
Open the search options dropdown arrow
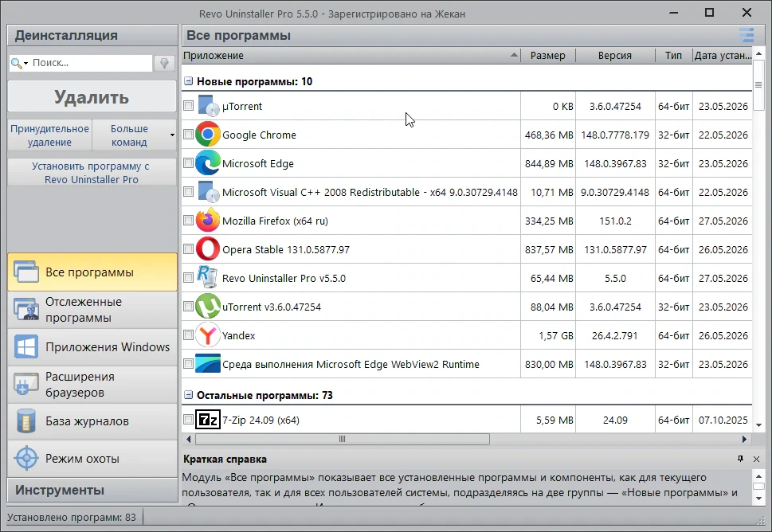click(25, 64)
